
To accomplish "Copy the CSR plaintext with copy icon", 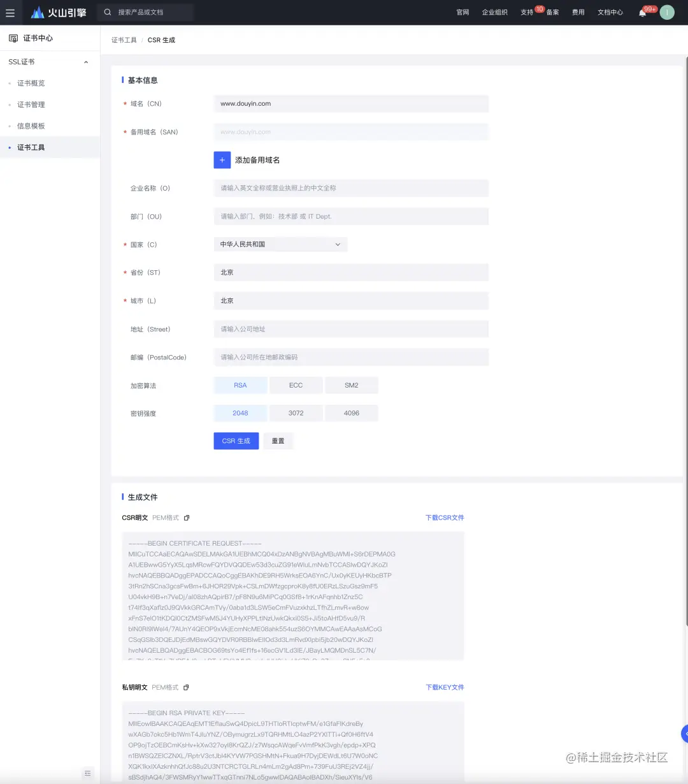I will [187, 518].
